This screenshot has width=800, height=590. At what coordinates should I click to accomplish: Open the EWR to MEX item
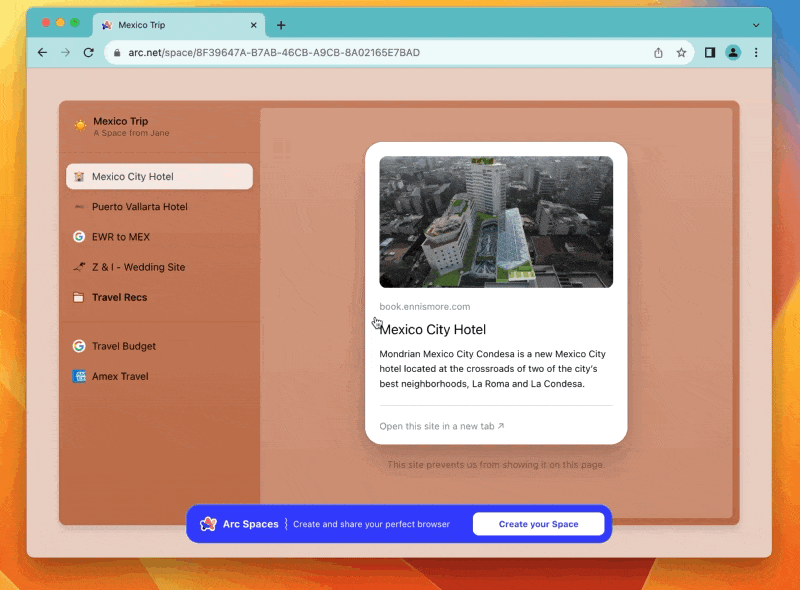tap(159, 237)
